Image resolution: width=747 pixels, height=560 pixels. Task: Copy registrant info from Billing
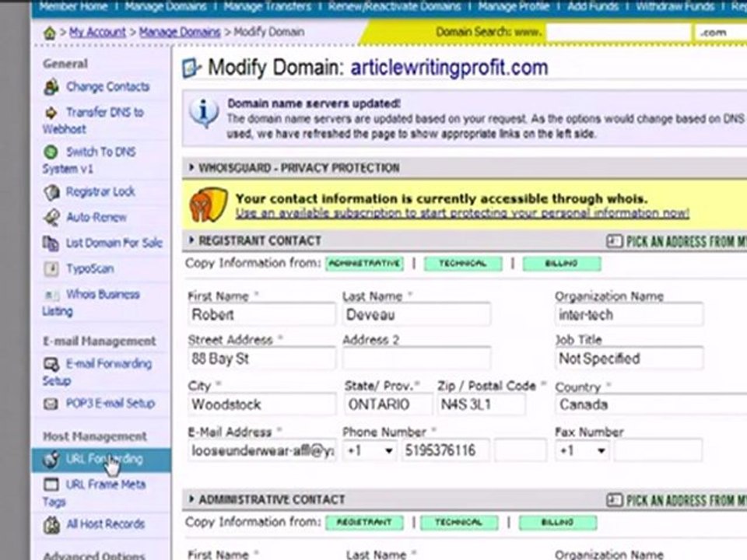click(x=562, y=264)
